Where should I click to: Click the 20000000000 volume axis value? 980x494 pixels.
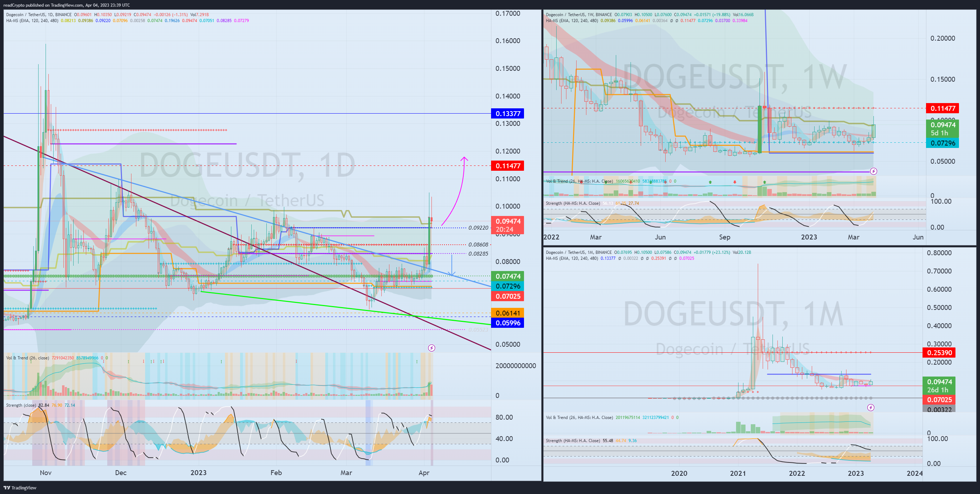516,366
